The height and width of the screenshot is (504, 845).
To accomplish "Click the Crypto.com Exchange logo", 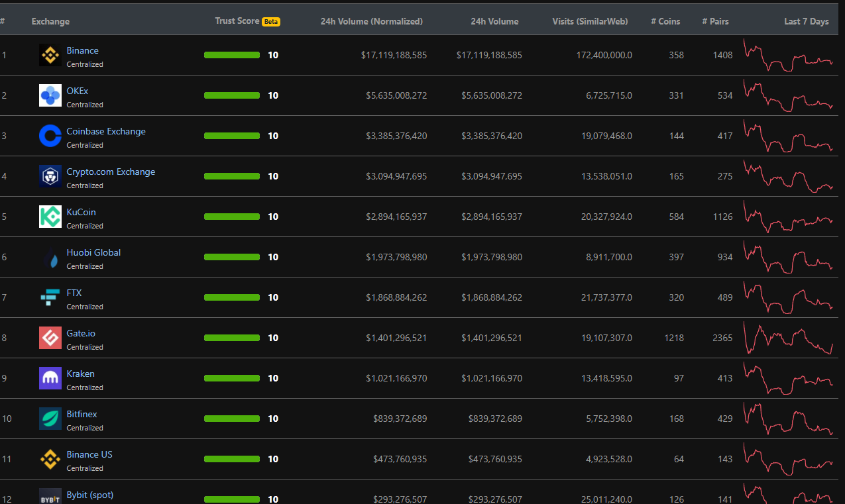I will (x=50, y=177).
